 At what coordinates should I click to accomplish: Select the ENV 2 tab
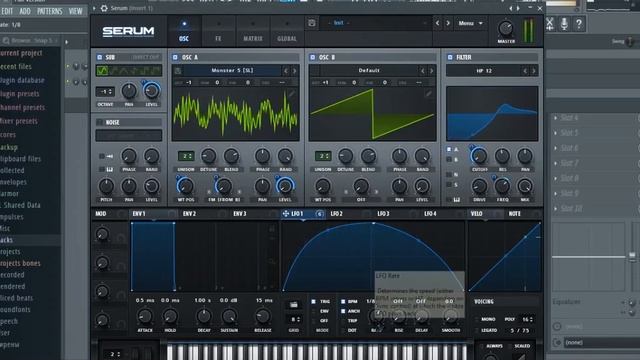(189, 214)
